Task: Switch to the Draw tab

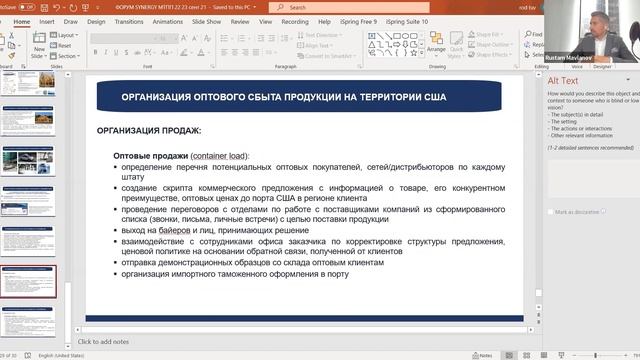Action: tap(70, 22)
